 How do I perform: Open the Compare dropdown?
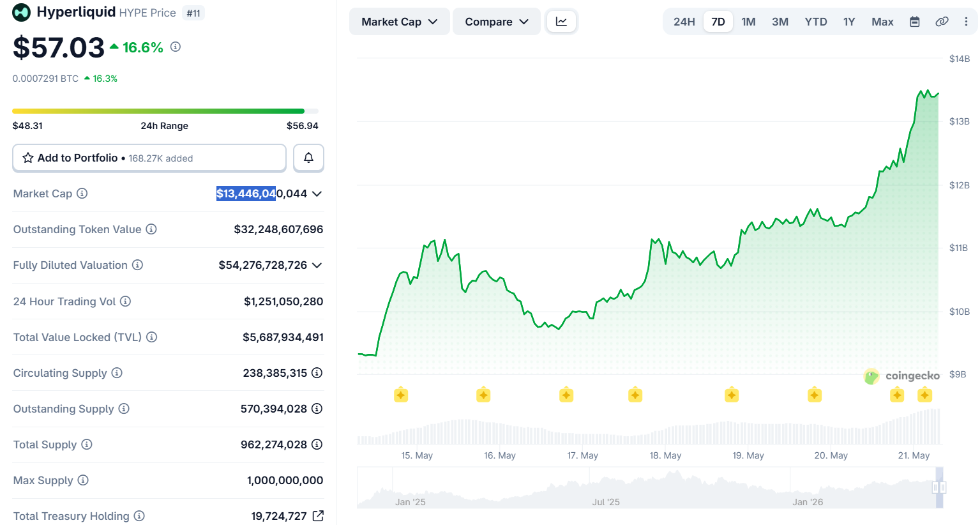tap(497, 22)
